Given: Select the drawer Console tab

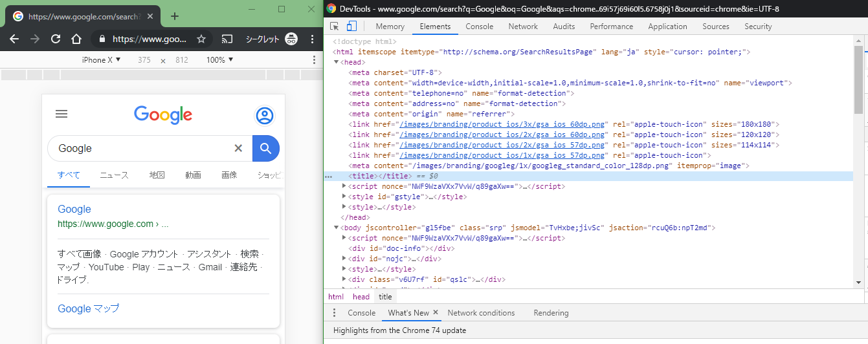Looking at the screenshot, I should [x=361, y=313].
